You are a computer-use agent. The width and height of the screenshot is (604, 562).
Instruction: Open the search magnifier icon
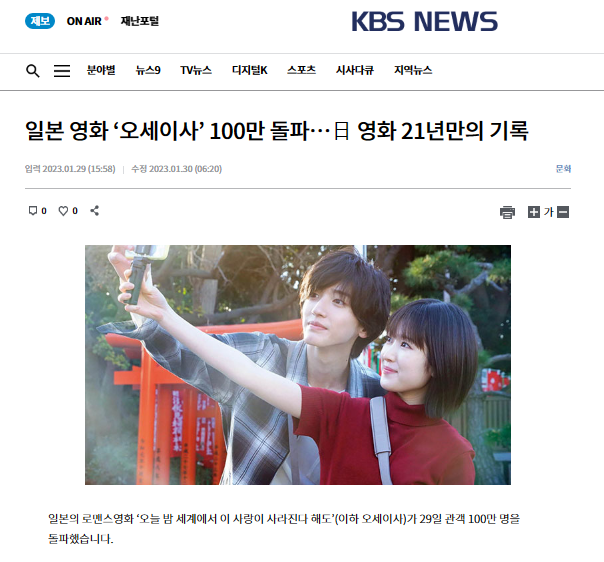point(33,71)
